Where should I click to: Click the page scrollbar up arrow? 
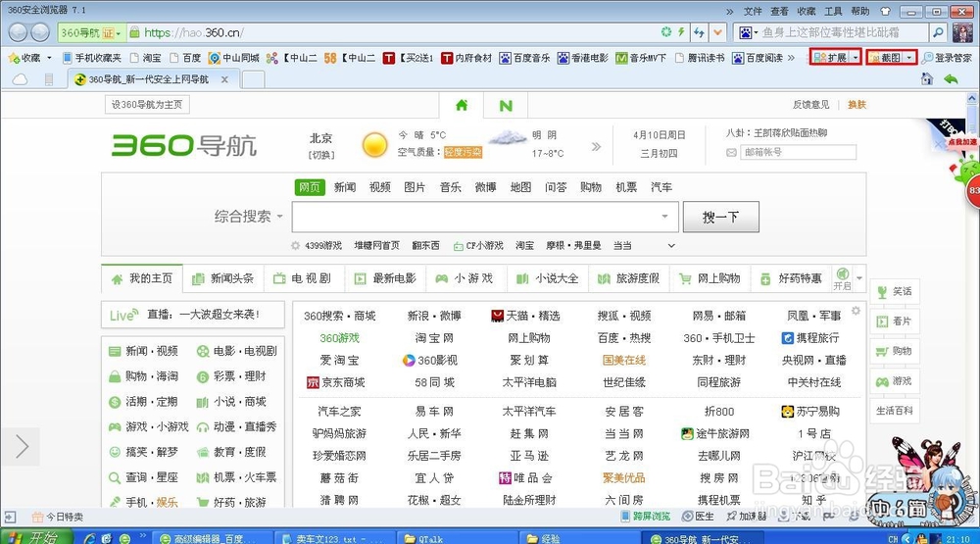972,98
